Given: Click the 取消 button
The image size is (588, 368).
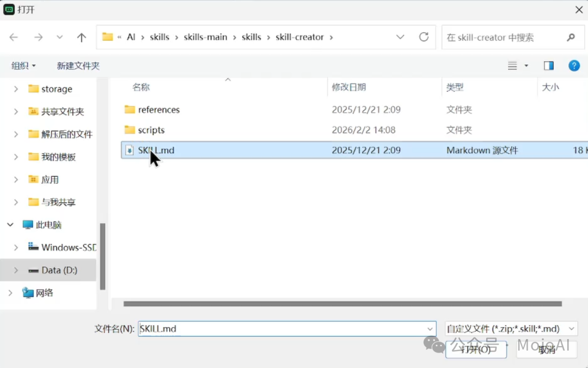Looking at the screenshot, I should (x=547, y=349).
